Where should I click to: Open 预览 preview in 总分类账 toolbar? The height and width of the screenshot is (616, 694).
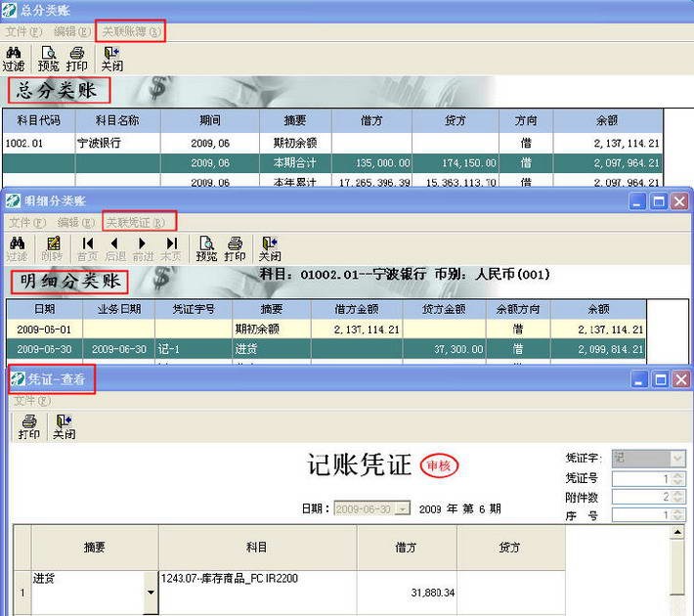[48, 59]
